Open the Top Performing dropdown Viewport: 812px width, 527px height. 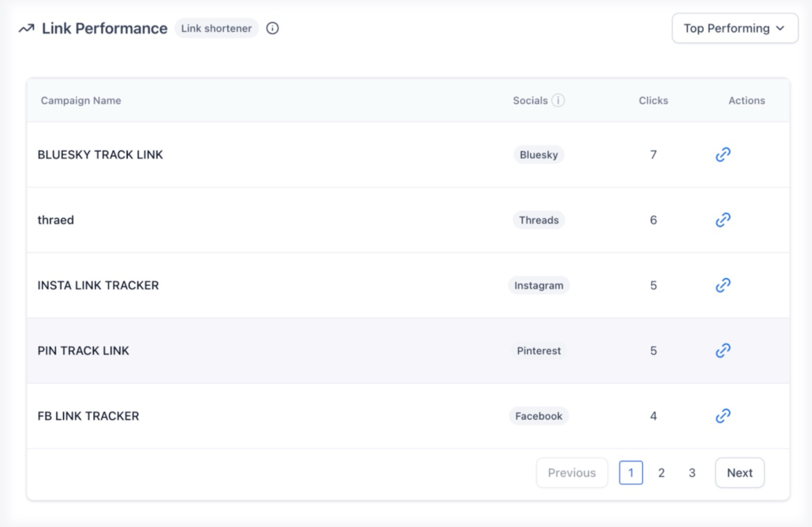(x=735, y=28)
